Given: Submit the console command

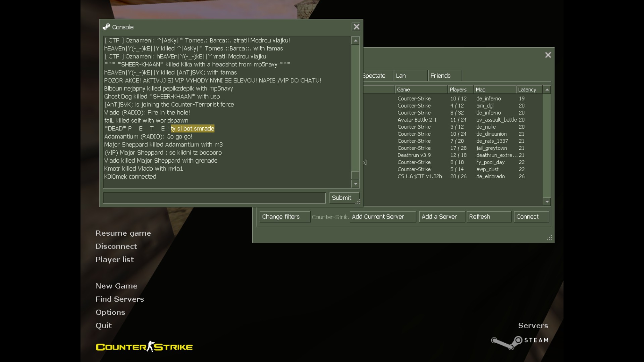Looking at the screenshot, I should (344, 198).
